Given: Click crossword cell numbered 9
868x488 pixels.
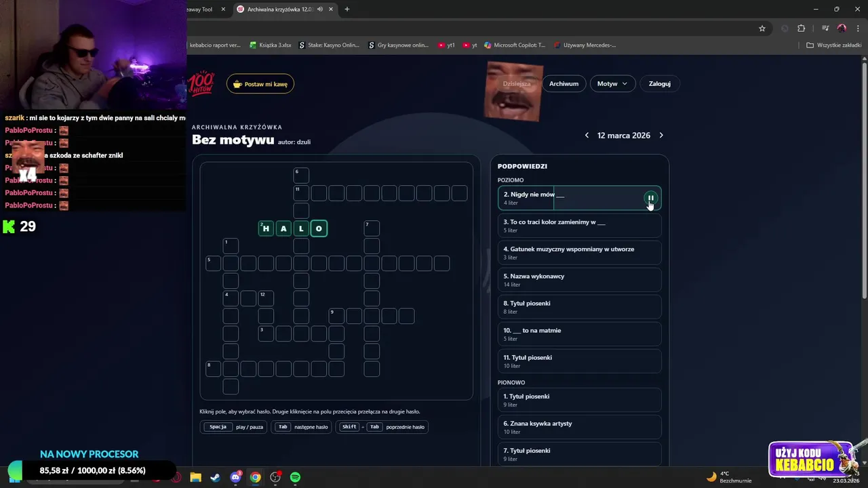Looking at the screenshot, I should click(x=336, y=316).
